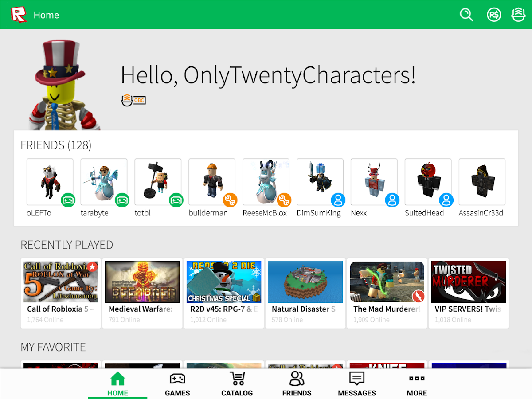Viewport: 532px width, 399px height.
Task: Click the online status icon on DimSumKing
Action: (338, 200)
